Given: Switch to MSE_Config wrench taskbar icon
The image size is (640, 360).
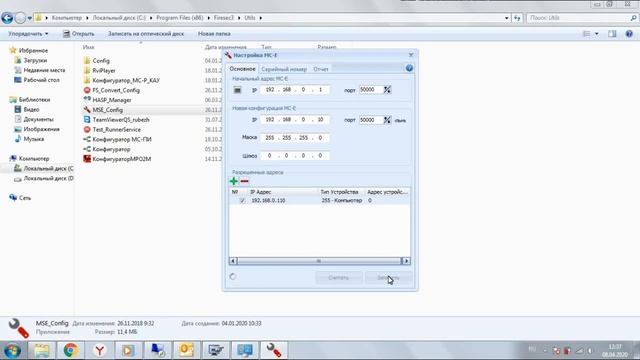Looking at the screenshot, I should coord(274,350).
